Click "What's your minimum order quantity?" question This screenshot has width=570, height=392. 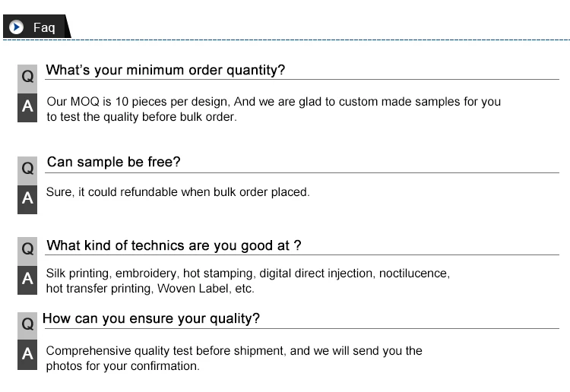coord(166,71)
